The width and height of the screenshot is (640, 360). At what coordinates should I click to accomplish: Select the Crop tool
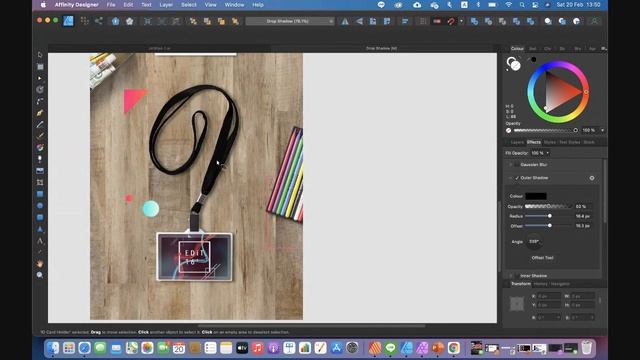(40, 182)
